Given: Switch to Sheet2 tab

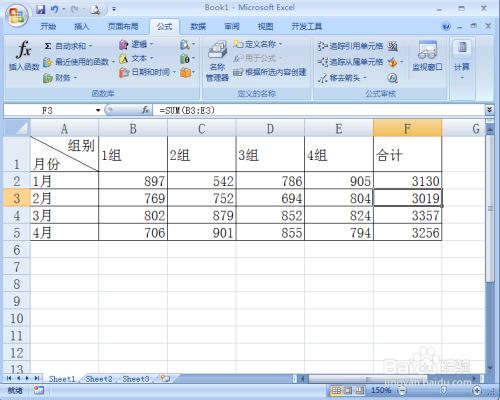Looking at the screenshot, I should point(99,379).
